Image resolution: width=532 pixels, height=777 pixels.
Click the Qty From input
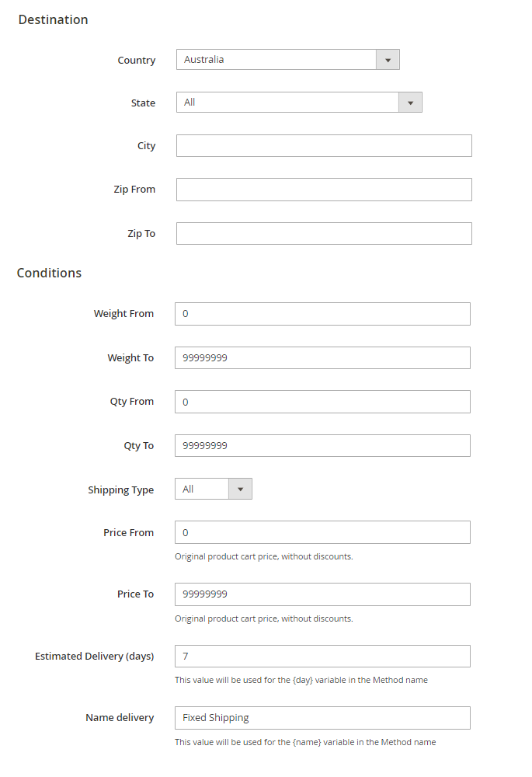[322, 402]
